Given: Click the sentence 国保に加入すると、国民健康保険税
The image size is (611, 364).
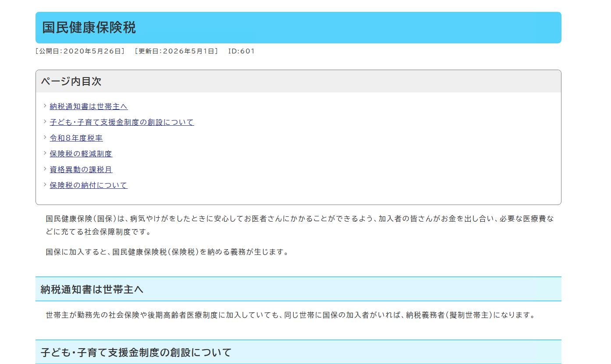Looking at the screenshot, I should point(167,252).
